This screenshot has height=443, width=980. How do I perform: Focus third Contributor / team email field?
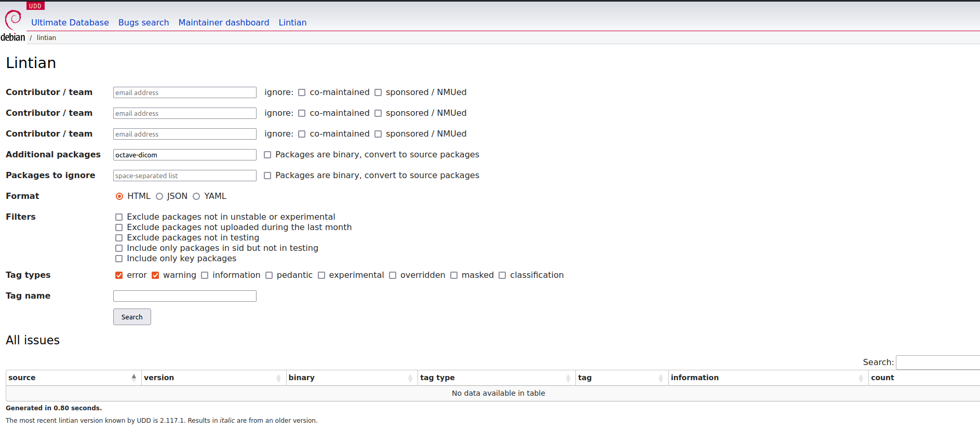[x=185, y=134]
